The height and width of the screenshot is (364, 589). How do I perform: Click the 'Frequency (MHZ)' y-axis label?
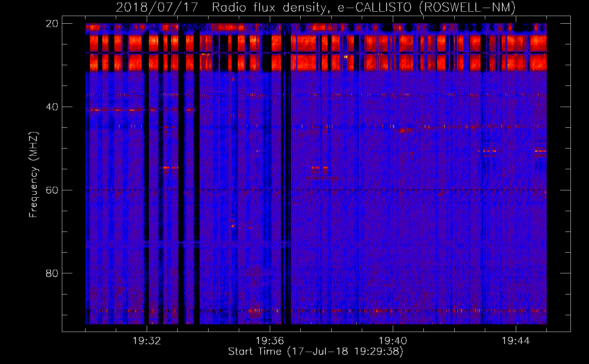tap(33, 175)
